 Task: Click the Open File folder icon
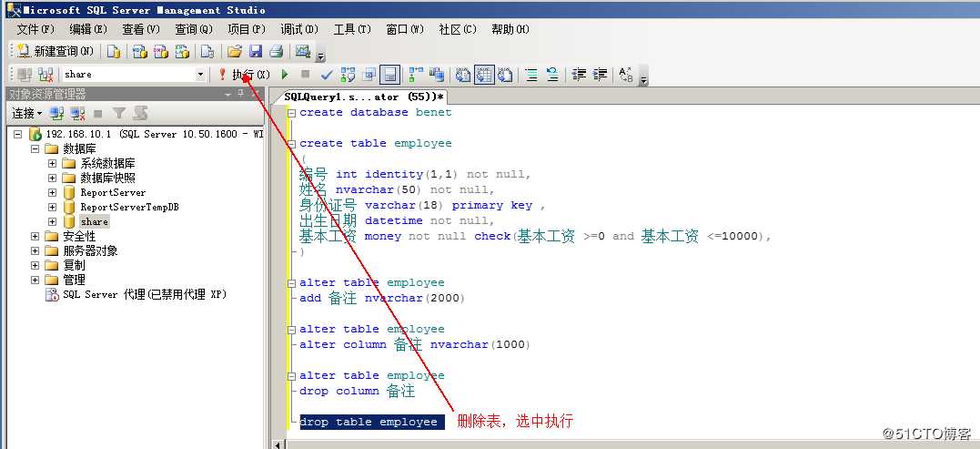tap(235, 51)
